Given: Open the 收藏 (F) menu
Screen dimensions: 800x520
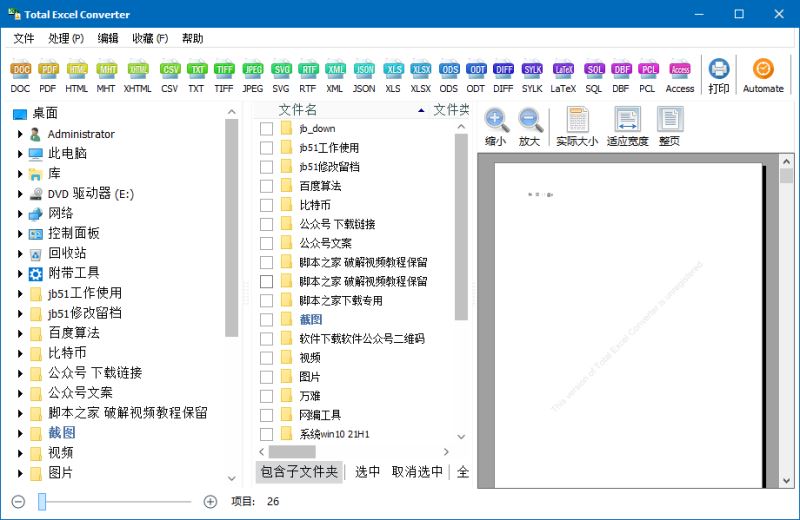Looking at the screenshot, I should tap(150, 39).
